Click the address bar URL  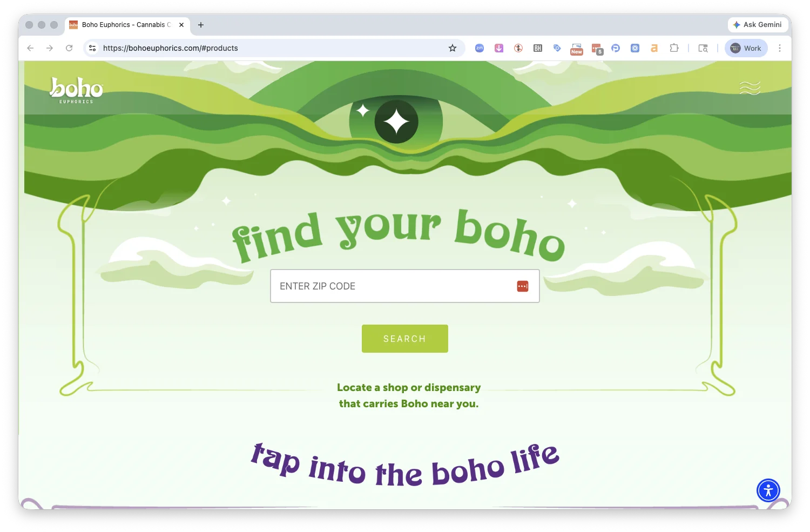pyautogui.click(x=171, y=48)
